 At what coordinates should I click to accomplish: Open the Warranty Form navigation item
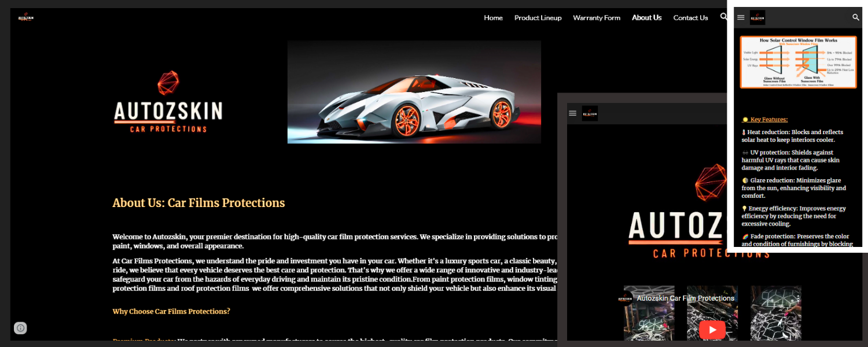tap(597, 18)
